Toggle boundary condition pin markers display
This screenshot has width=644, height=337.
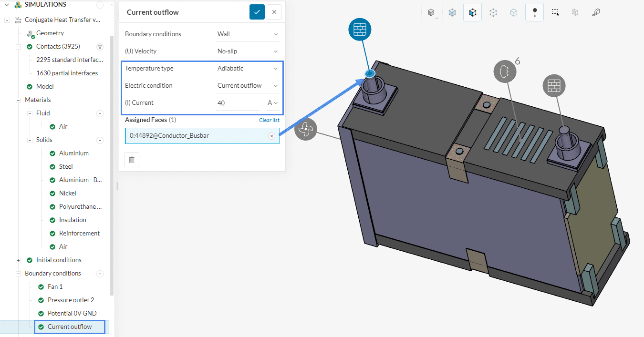[x=534, y=13]
